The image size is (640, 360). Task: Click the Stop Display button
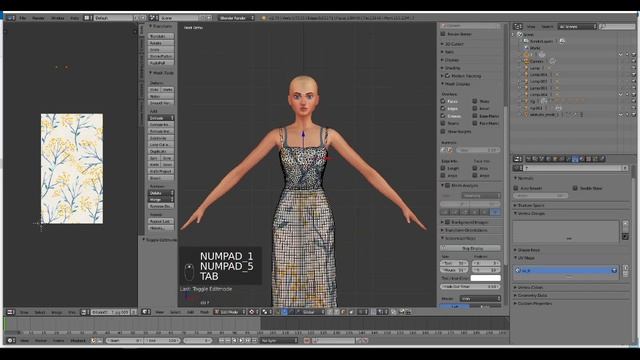pos(470,248)
